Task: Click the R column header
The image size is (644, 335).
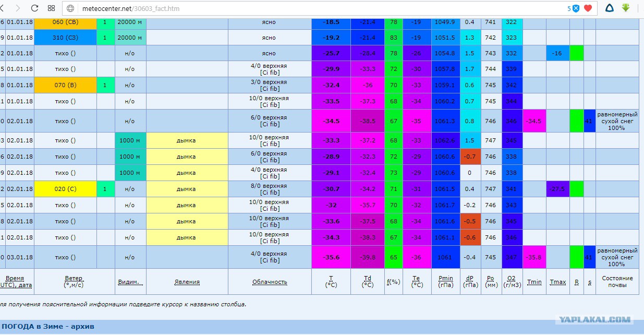Action: click(x=577, y=282)
